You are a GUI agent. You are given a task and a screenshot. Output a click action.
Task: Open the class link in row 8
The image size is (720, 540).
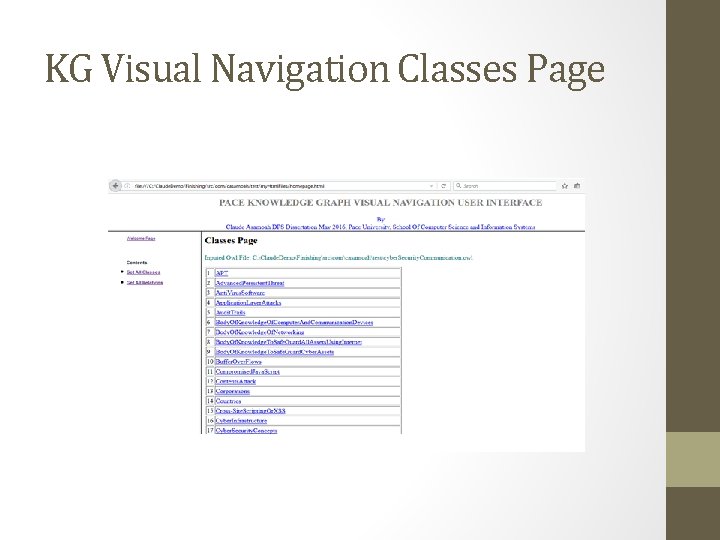click(x=289, y=342)
